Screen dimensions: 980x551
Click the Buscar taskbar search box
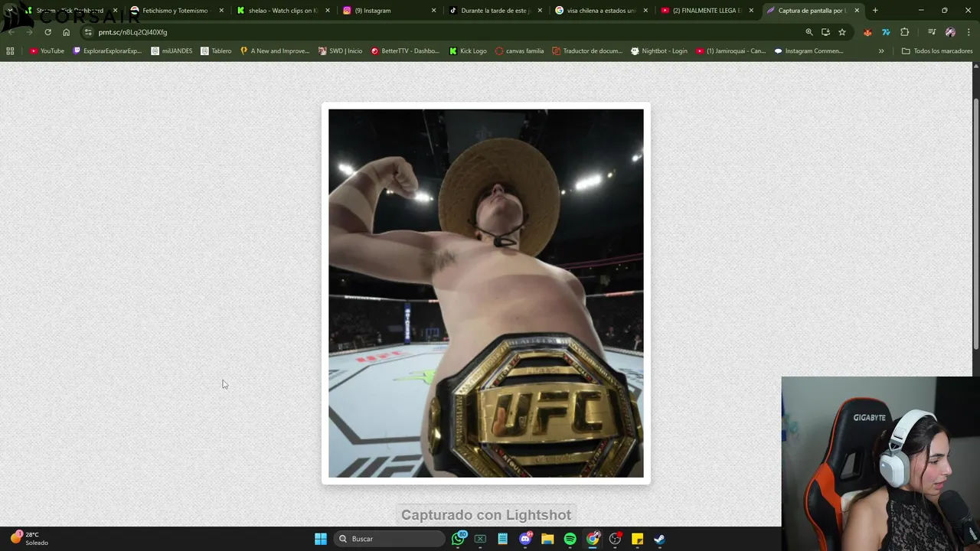click(390, 539)
